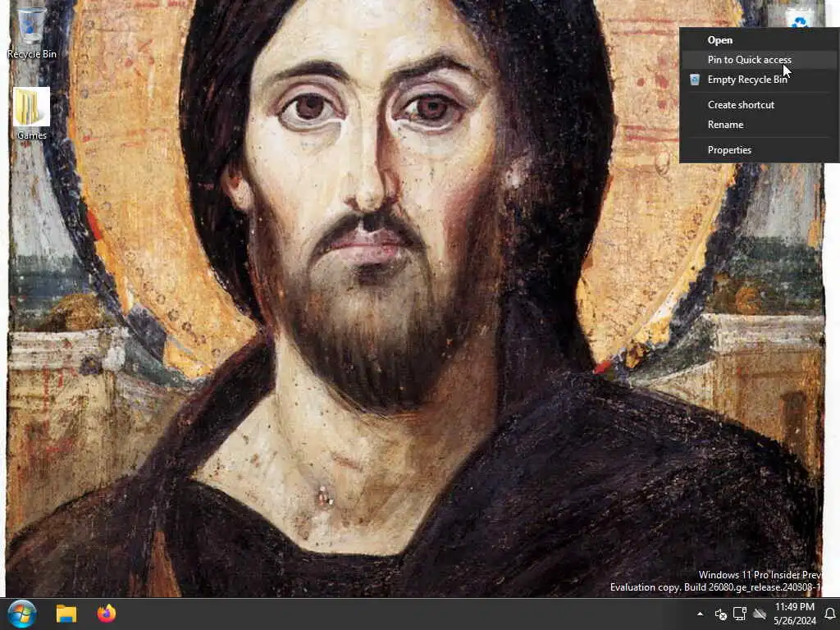Screen dimensions: 840x630
Task: Open the notification bell
Action: pyautogui.click(x=830, y=614)
